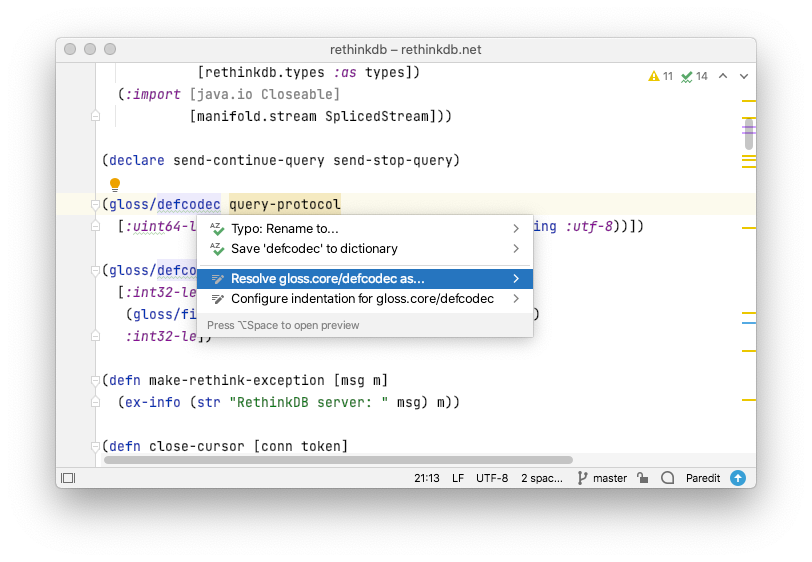Click query-protocol symbol in editor
This screenshot has height=562, width=812.
[285, 204]
